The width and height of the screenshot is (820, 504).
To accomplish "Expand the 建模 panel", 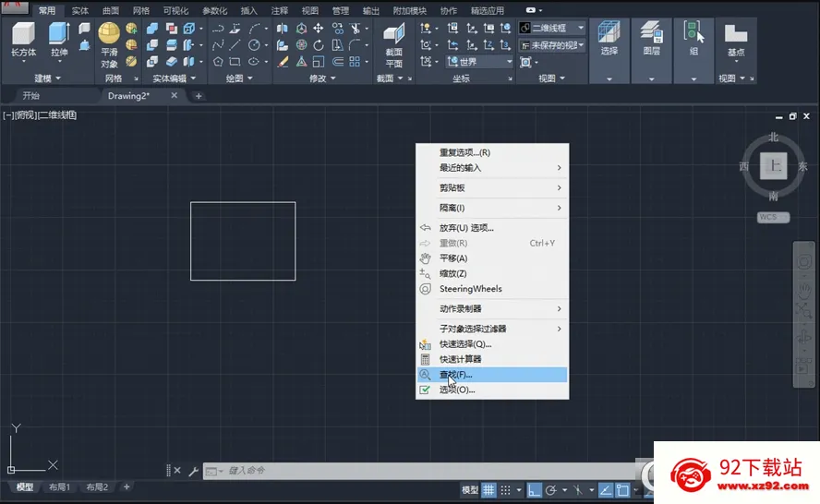I will click(x=48, y=78).
